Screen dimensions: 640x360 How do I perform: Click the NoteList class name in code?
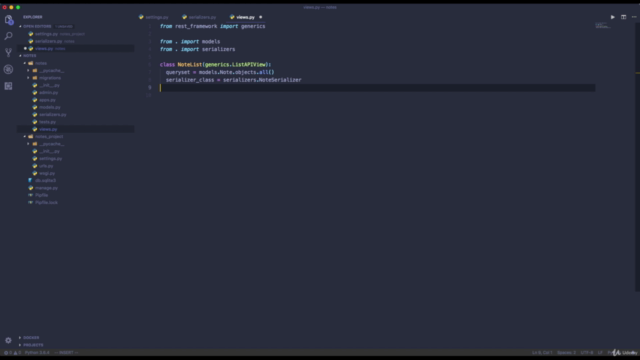[190, 64]
